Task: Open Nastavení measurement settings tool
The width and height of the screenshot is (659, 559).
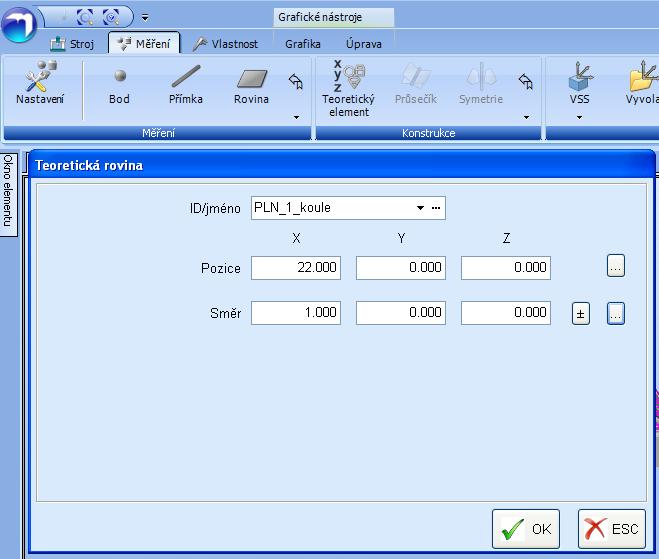Action: (x=40, y=83)
